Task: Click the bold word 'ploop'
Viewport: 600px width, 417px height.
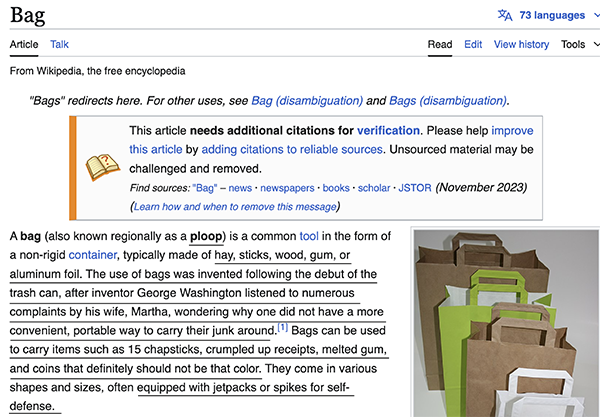Action: click(206, 236)
